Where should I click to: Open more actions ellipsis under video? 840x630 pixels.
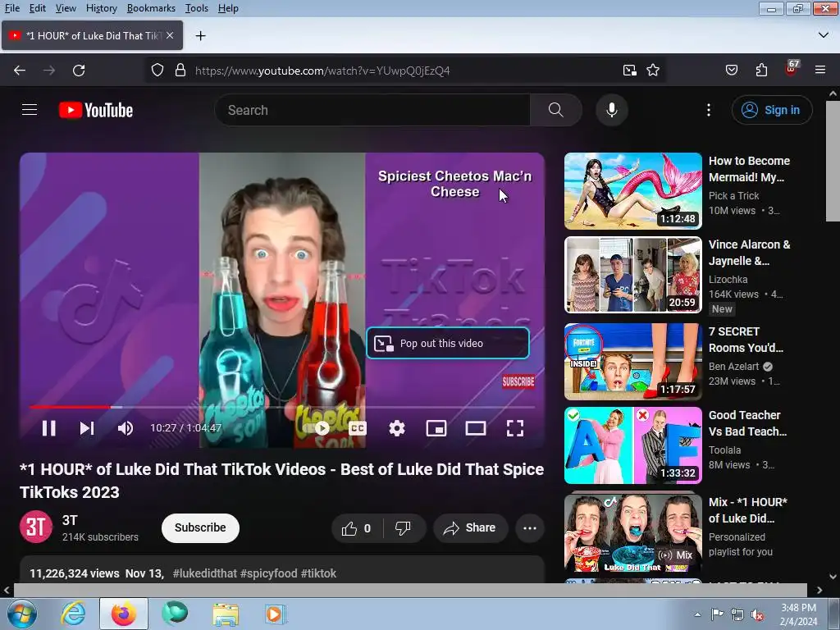530,528
